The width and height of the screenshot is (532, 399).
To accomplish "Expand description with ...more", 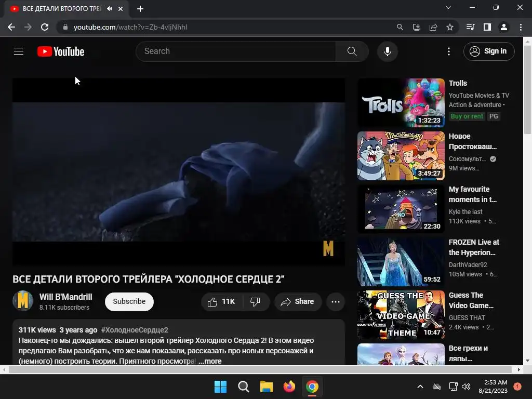I will (210, 362).
